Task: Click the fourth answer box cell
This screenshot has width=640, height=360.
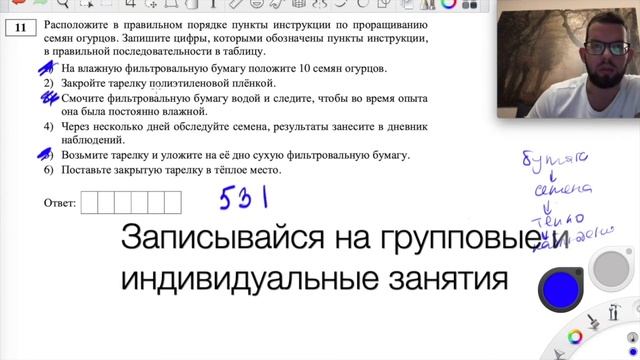Action: tap(140, 202)
